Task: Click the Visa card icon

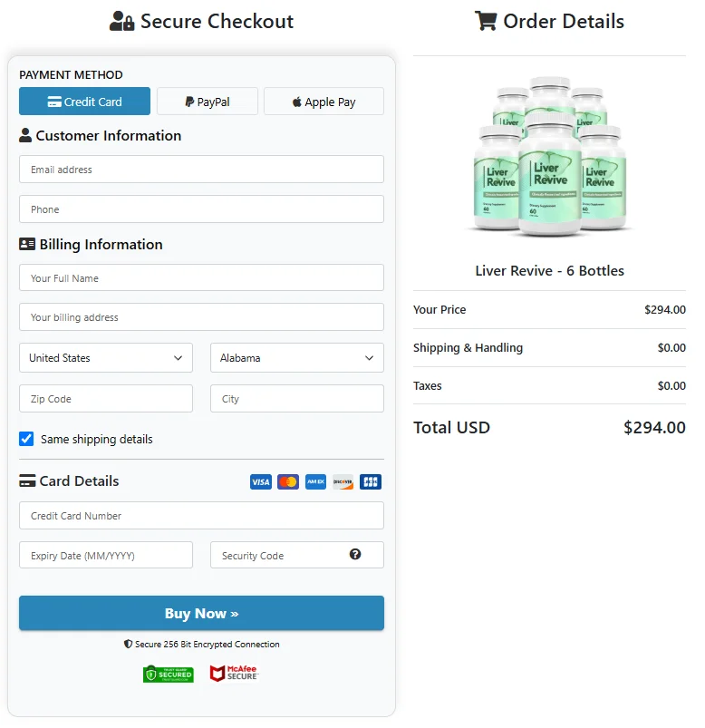Action: (x=261, y=482)
